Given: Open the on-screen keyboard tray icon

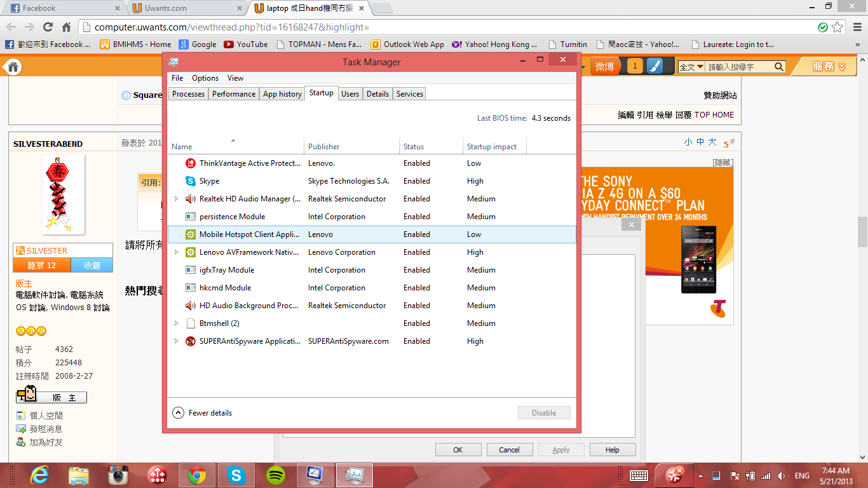Looking at the screenshot, I should coord(639,475).
